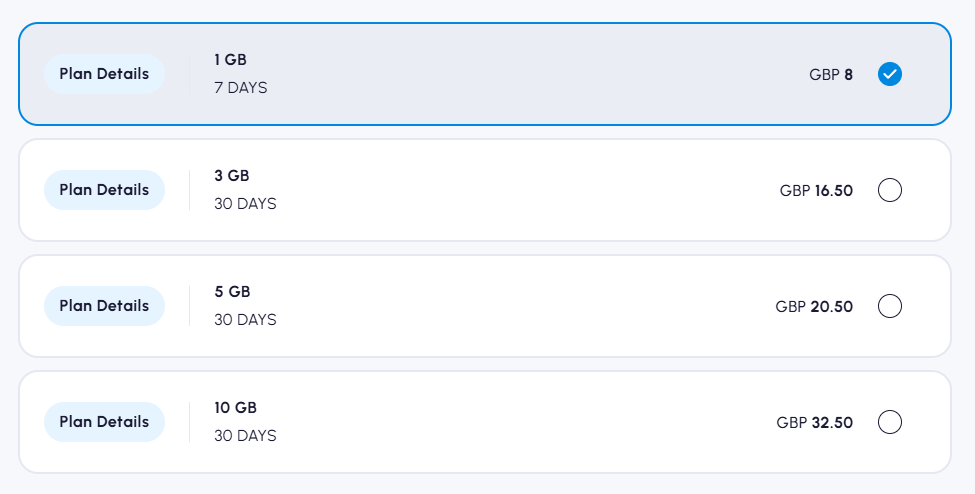The width and height of the screenshot is (975, 494).
Task: Pick the 10 GB plan radio button
Action: [x=889, y=422]
